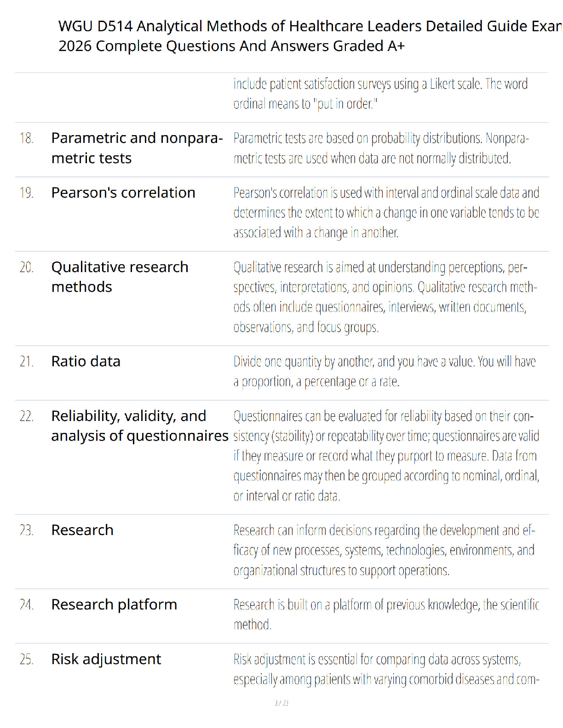This screenshot has width=563, height=728.
Task: Click the page number indicator at bottom
Action: (x=281, y=703)
